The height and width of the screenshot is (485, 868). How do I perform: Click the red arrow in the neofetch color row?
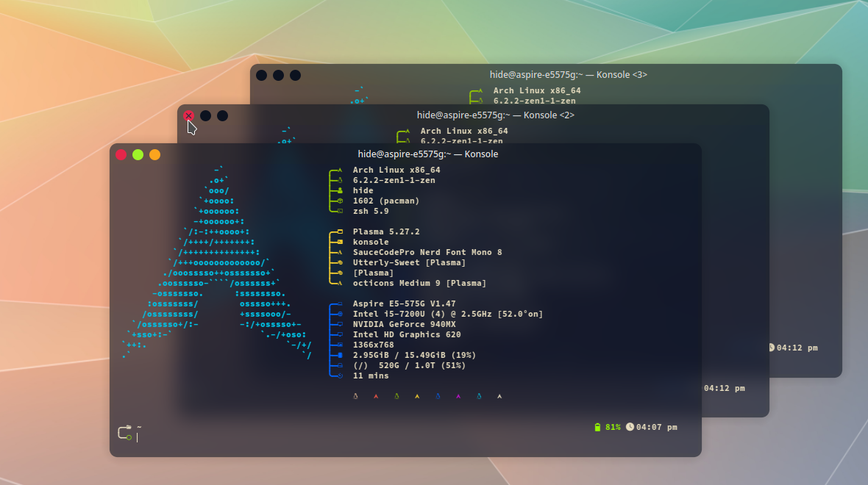click(376, 396)
